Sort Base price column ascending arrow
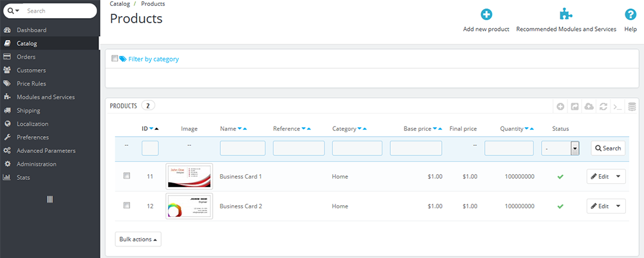 tap(440, 129)
